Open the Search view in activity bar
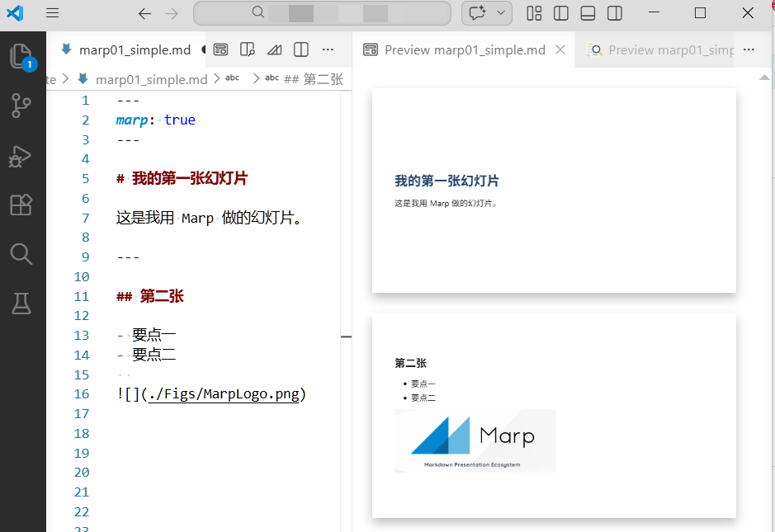 21,253
